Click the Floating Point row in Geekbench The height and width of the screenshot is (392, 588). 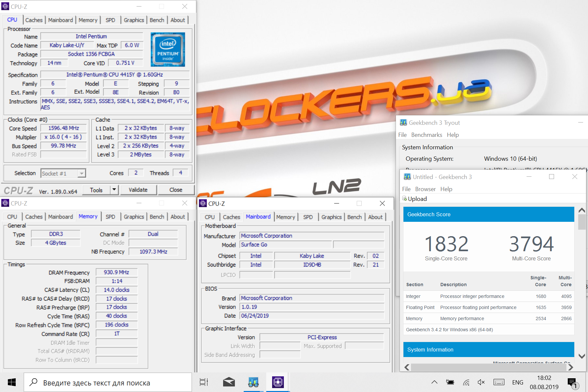point(489,307)
